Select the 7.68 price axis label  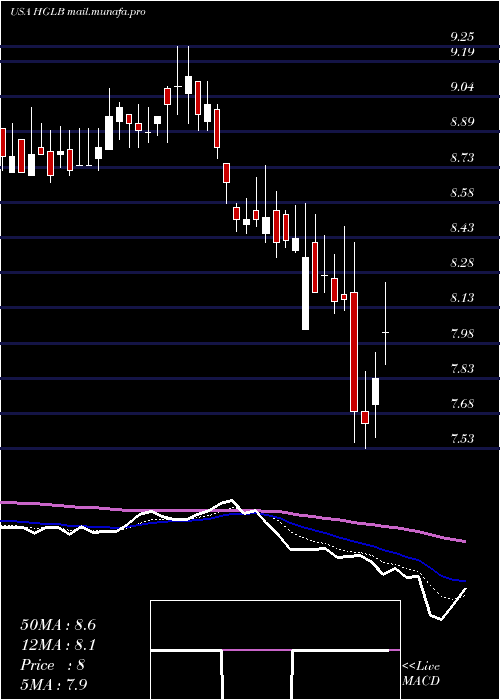462,404
